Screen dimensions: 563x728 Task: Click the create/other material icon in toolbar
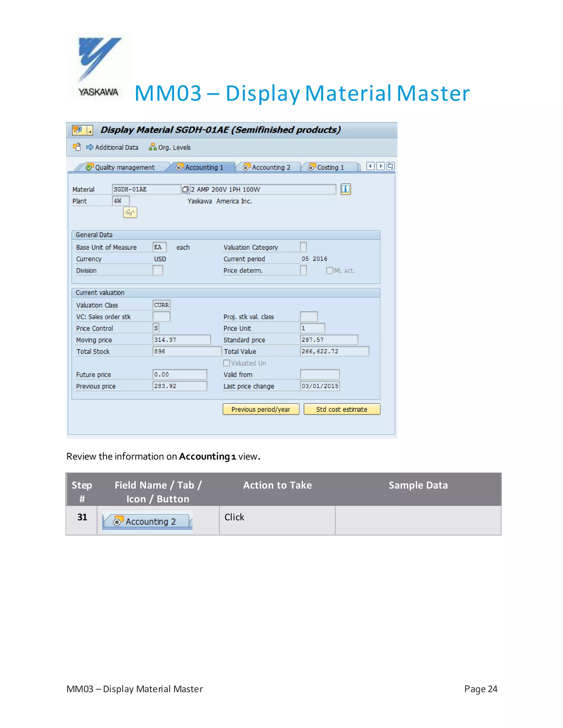tap(77, 147)
